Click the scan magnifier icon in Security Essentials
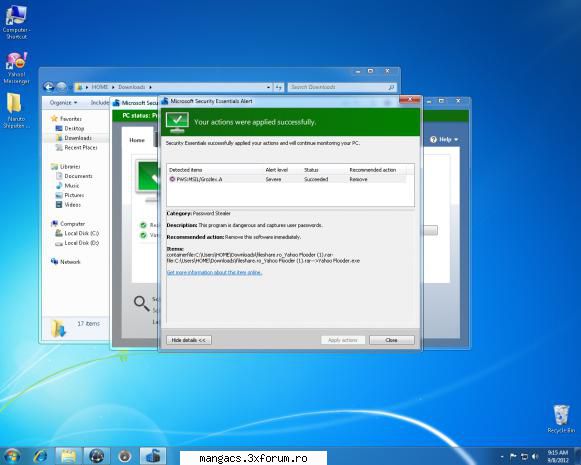The width and height of the screenshot is (581, 465). click(141, 303)
